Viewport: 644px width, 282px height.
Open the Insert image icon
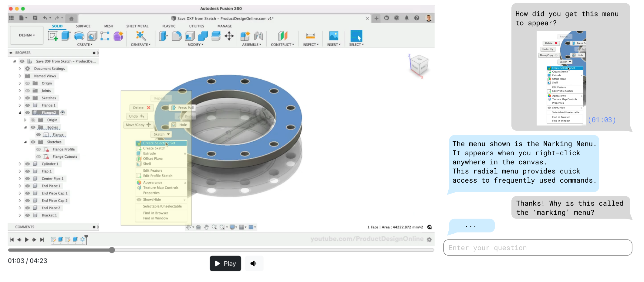[333, 36]
